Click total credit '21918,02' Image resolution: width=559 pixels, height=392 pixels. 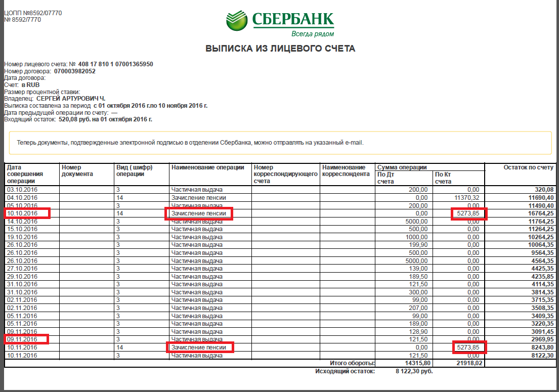pos(469,363)
